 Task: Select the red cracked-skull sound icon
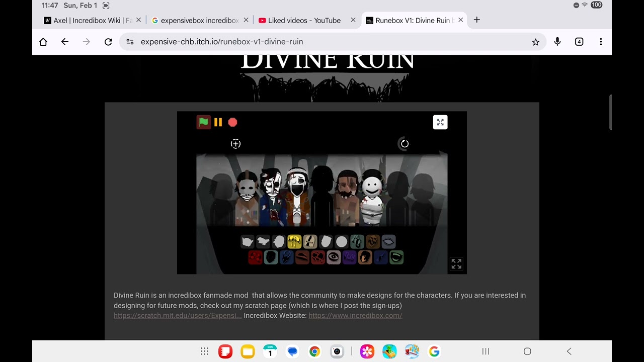click(318, 257)
